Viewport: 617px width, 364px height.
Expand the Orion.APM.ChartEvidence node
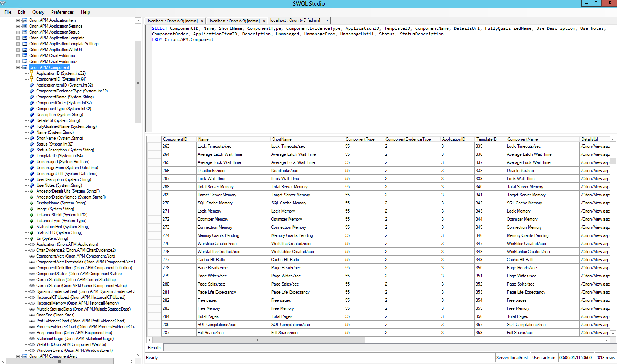[18, 56]
